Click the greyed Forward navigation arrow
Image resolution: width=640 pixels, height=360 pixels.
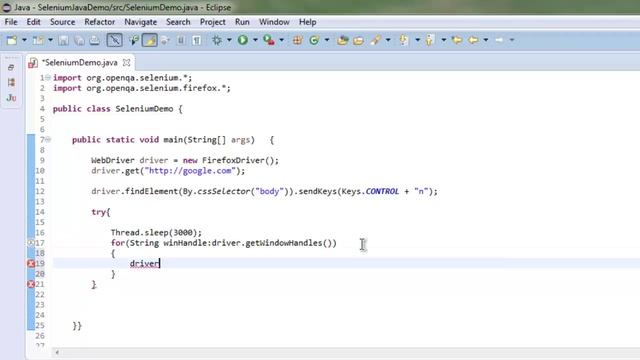(499, 40)
